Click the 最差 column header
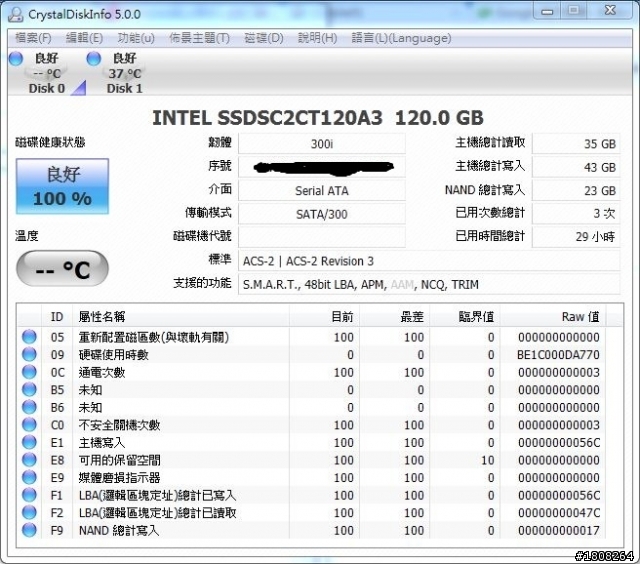The image size is (640, 564). 394,316
